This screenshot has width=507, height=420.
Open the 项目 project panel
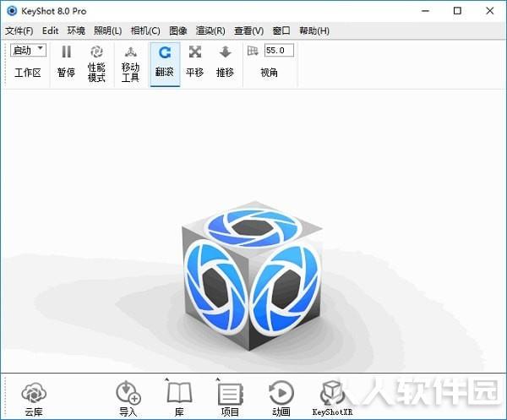[x=230, y=399]
